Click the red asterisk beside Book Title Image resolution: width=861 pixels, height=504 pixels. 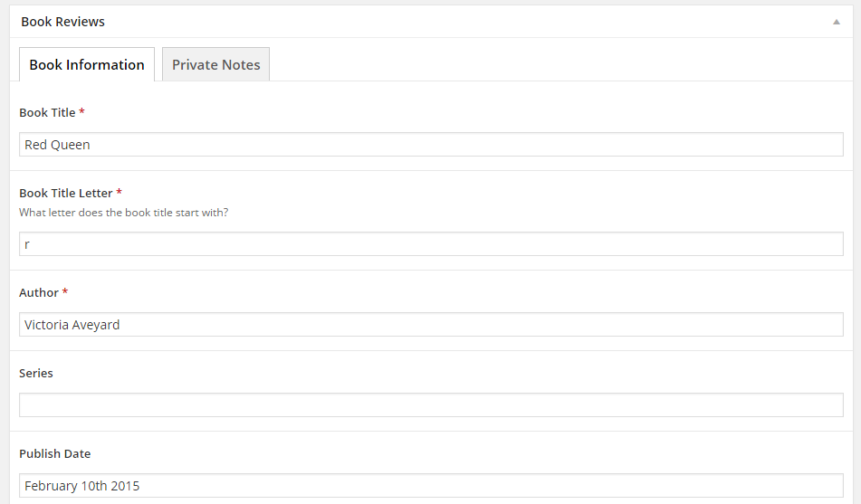(82, 113)
